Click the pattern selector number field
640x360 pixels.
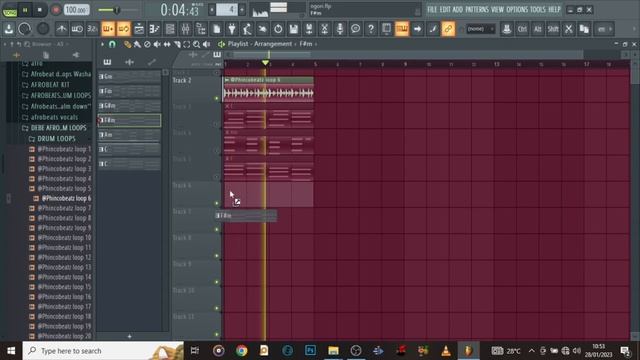point(227,9)
